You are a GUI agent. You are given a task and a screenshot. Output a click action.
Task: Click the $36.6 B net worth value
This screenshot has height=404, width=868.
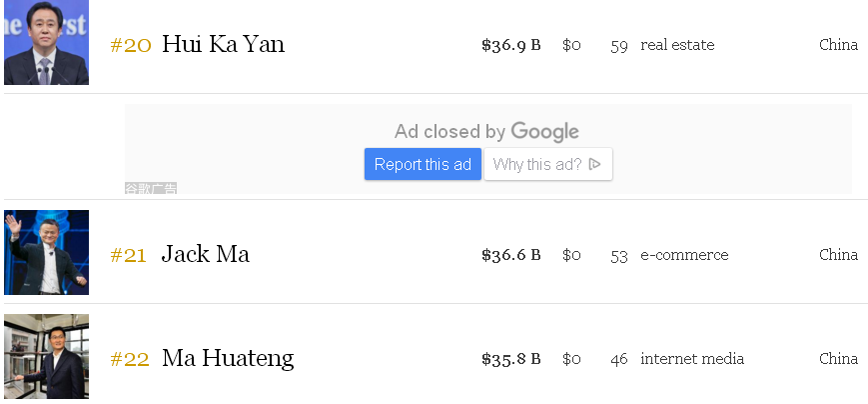510,255
